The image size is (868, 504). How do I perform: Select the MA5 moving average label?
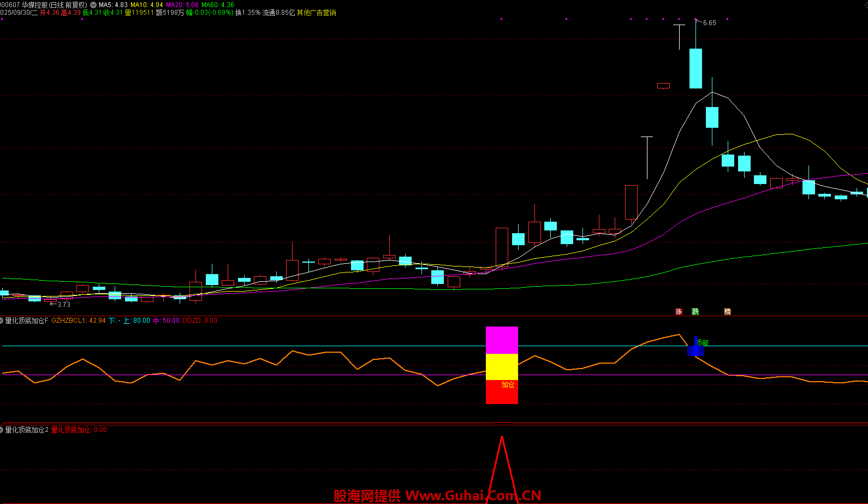click(x=113, y=5)
